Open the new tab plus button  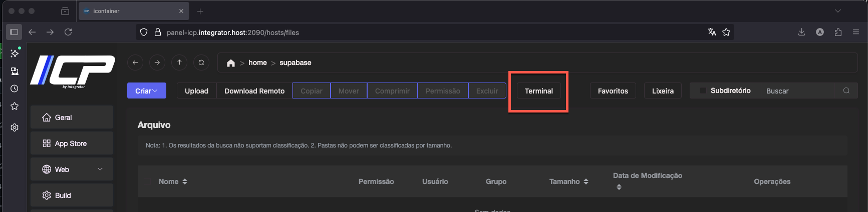coord(200,11)
